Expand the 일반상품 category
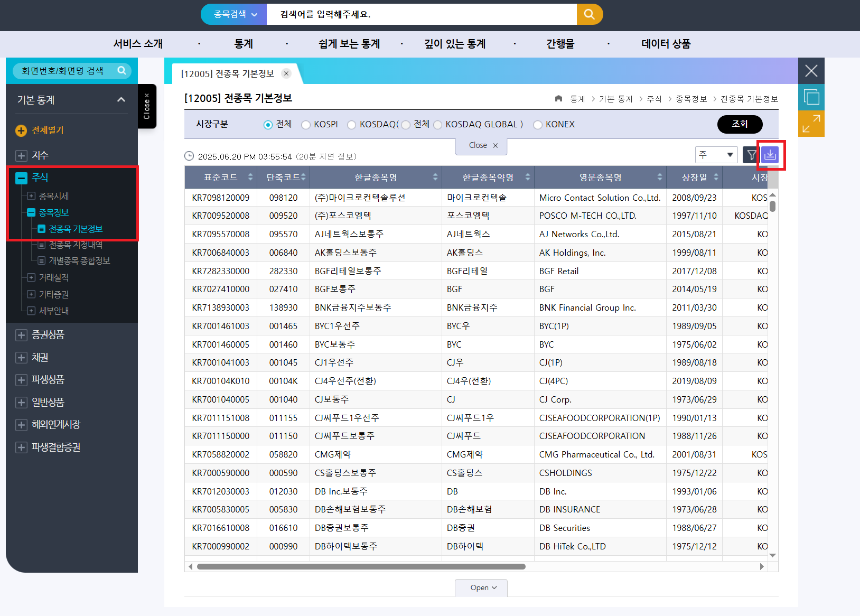860x616 pixels. [x=21, y=403]
